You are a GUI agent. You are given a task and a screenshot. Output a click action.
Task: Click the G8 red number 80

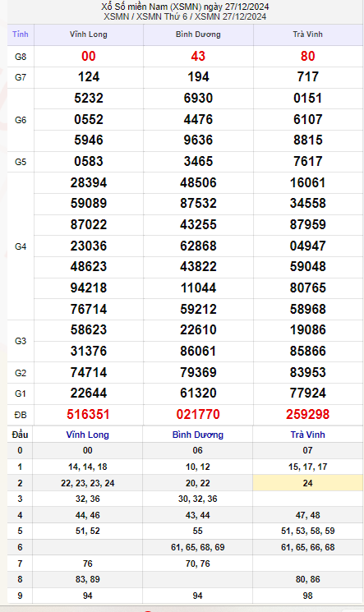point(308,56)
